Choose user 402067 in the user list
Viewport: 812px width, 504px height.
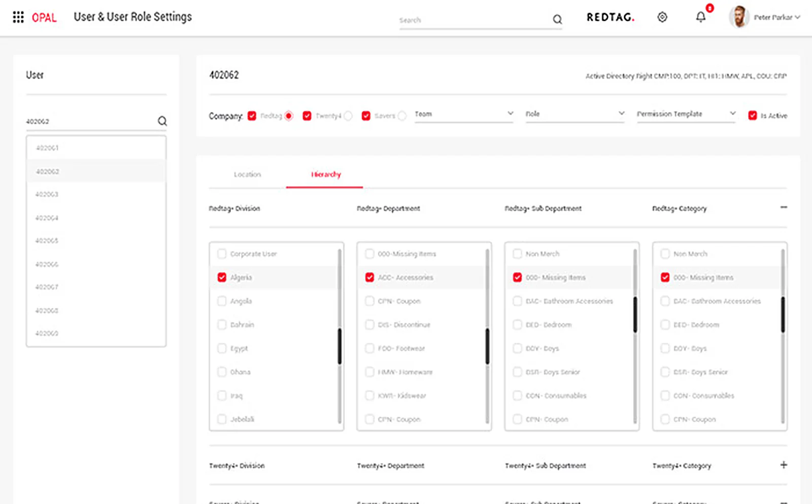96,287
